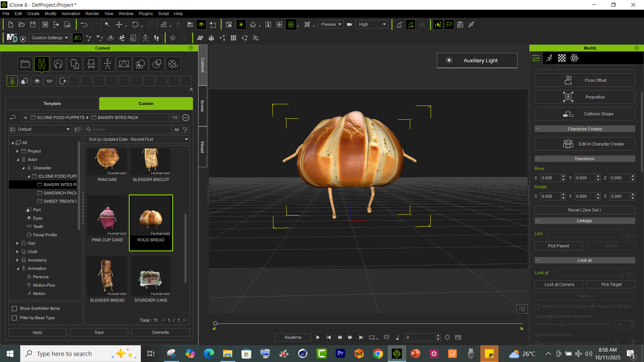Open the Plugins menu
The height and width of the screenshot is (362, 644).
tap(146, 14)
